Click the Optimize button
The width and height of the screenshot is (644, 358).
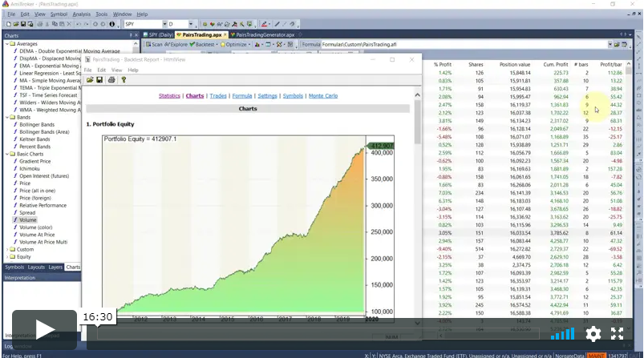click(233, 44)
